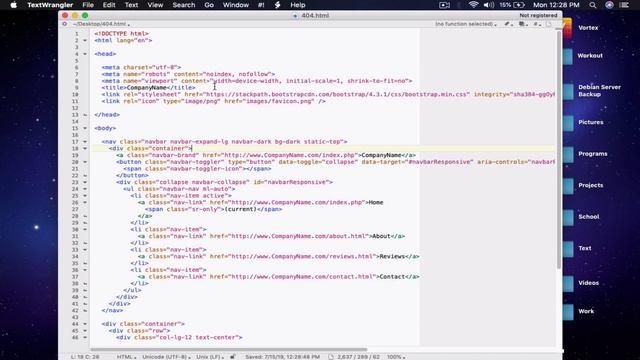This screenshot has height=360, width=640.
Task: Open Siri from the menu bar
Action: coord(609,5)
